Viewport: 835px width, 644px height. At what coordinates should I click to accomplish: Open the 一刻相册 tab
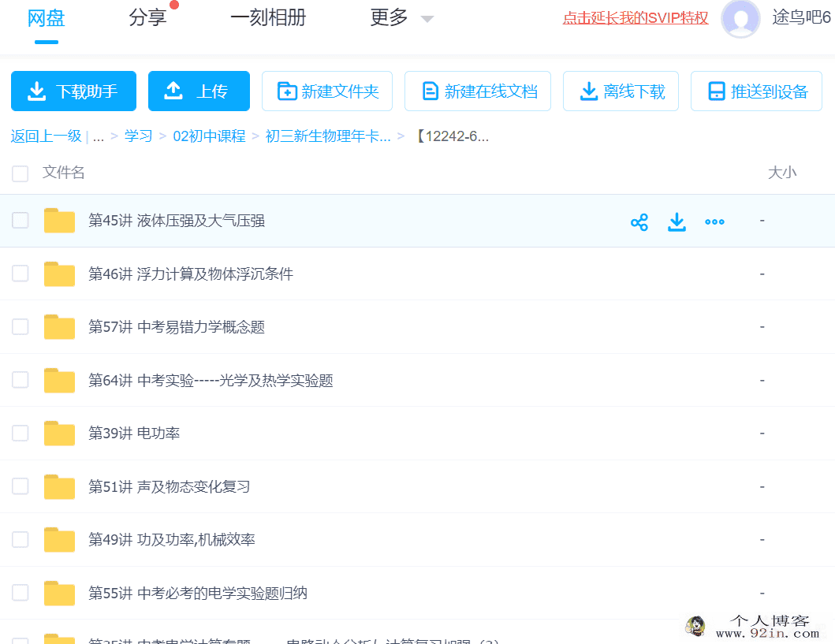coord(268,18)
